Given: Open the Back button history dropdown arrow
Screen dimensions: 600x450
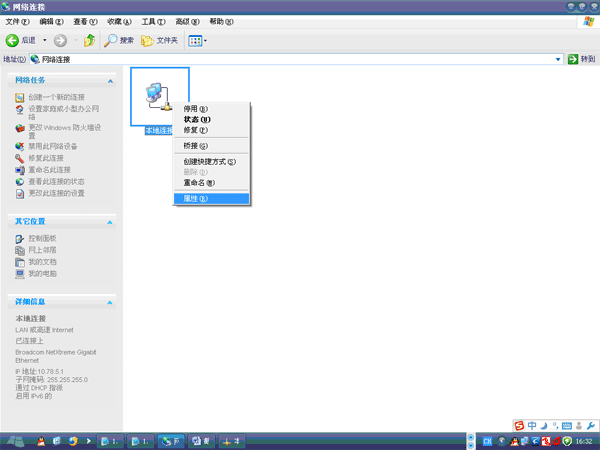Looking at the screenshot, I should (x=45, y=41).
